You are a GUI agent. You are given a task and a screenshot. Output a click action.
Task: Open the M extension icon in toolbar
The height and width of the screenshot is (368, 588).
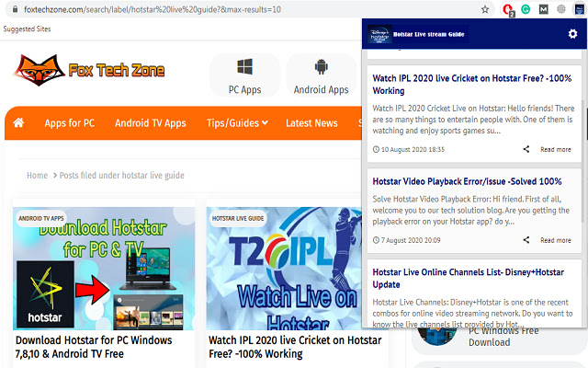[x=543, y=9]
